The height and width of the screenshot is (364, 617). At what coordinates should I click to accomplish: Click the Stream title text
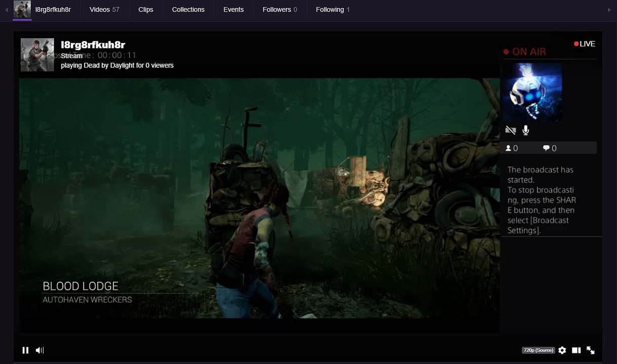click(x=71, y=56)
